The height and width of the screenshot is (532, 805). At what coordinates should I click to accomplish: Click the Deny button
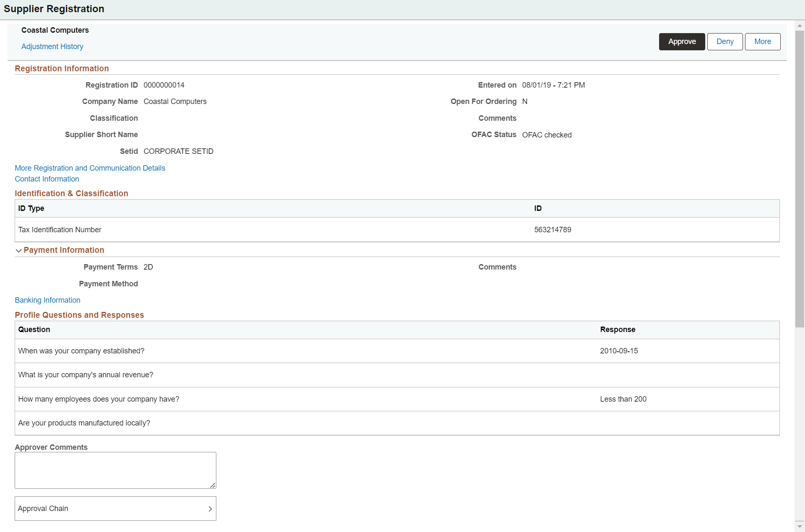724,42
